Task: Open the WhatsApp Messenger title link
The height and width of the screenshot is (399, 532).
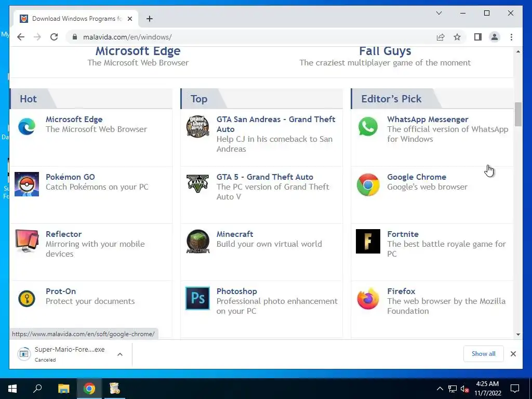Action: pyautogui.click(x=428, y=119)
